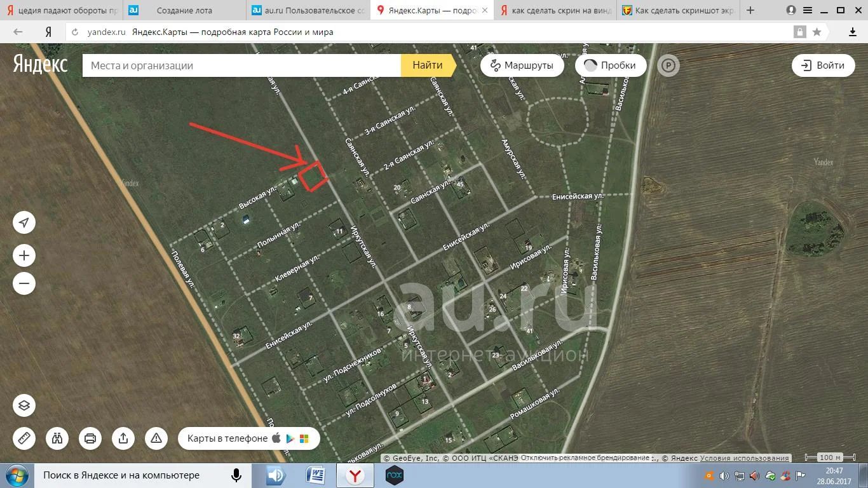This screenshot has width=868, height=488.
Task: Zoom in the map with plus button
Action: pyautogui.click(x=24, y=255)
